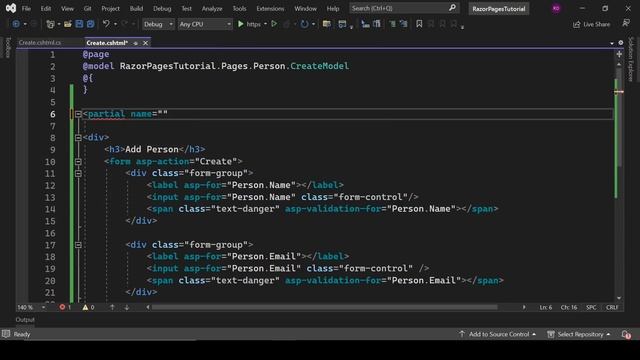Click the Live Share button
Image resolution: width=640 pixels, height=360 pixels.
point(591,24)
